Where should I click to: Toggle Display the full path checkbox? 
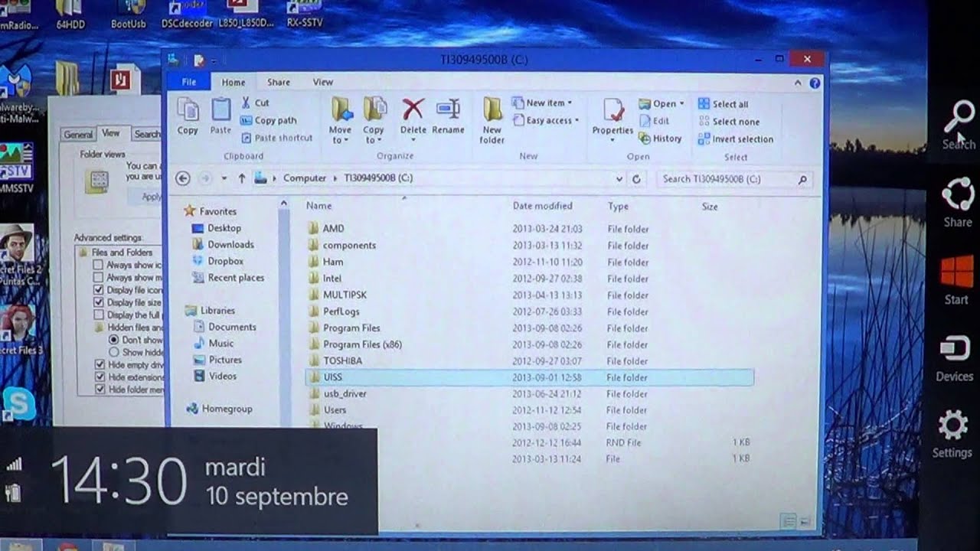click(98, 315)
